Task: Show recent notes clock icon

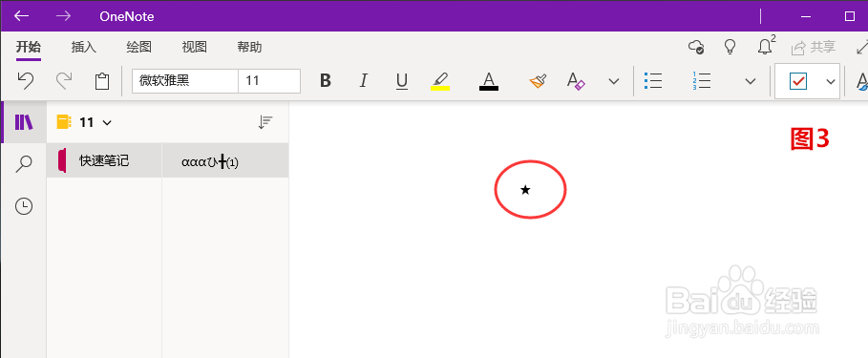Action: coord(24,206)
